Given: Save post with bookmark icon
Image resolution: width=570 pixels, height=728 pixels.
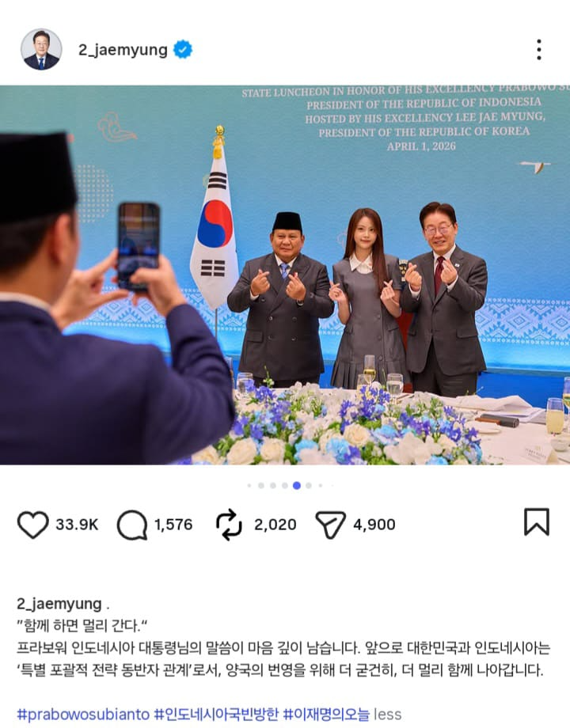Looking at the screenshot, I should click(x=537, y=521).
